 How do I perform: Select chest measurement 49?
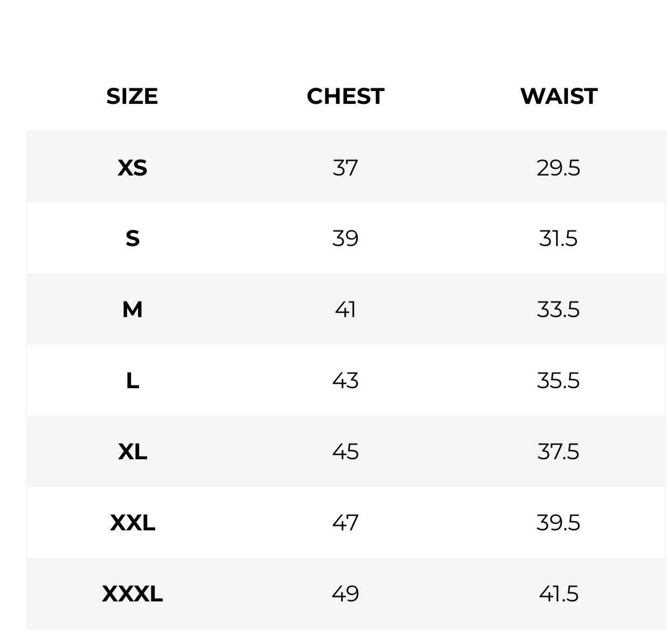(x=345, y=594)
